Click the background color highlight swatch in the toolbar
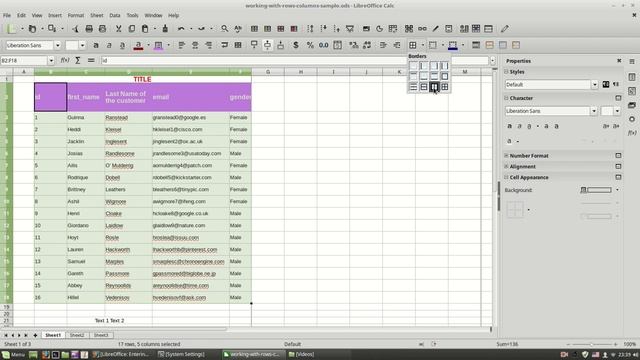The width and height of the screenshot is (640, 360). 158,45
